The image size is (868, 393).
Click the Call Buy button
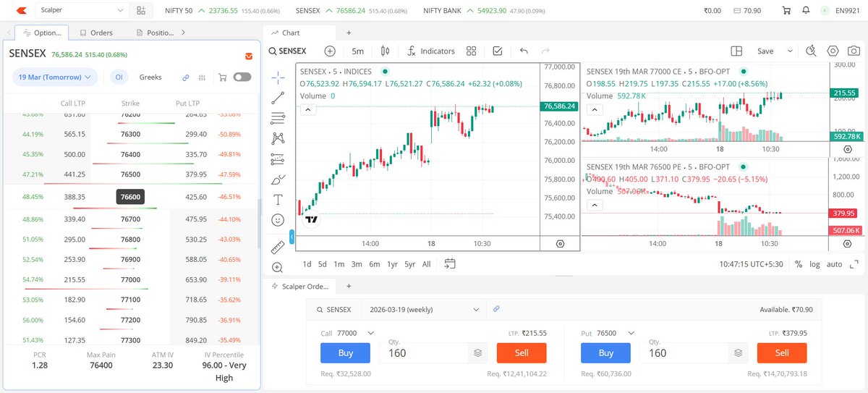[x=346, y=352]
